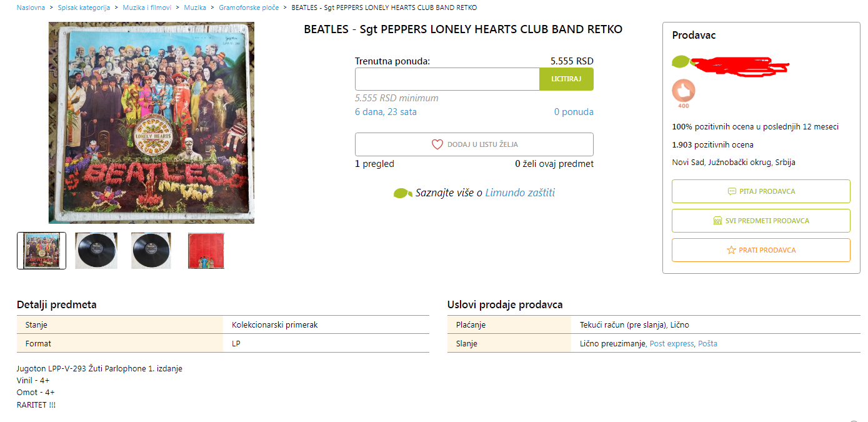The width and height of the screenshot is (868, 422).
Task: Select the second vinyl record thumbnail
Action: click(96, 251)
